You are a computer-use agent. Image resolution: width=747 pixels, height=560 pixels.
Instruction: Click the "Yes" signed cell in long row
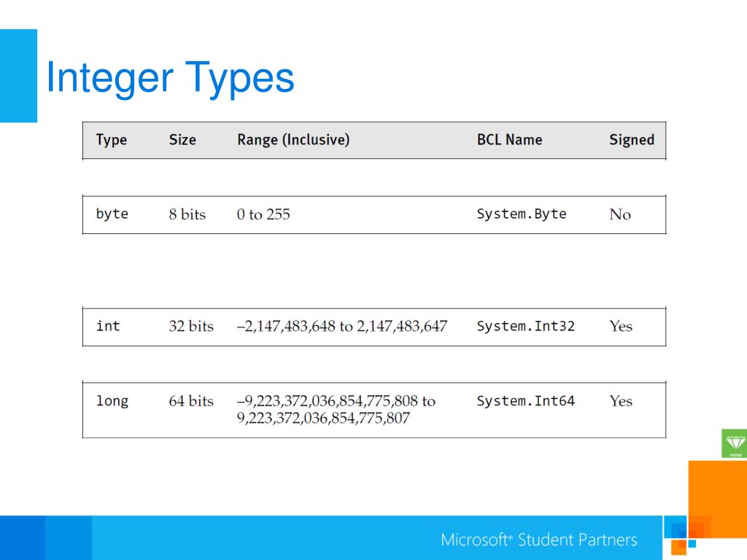click(622, 401)
